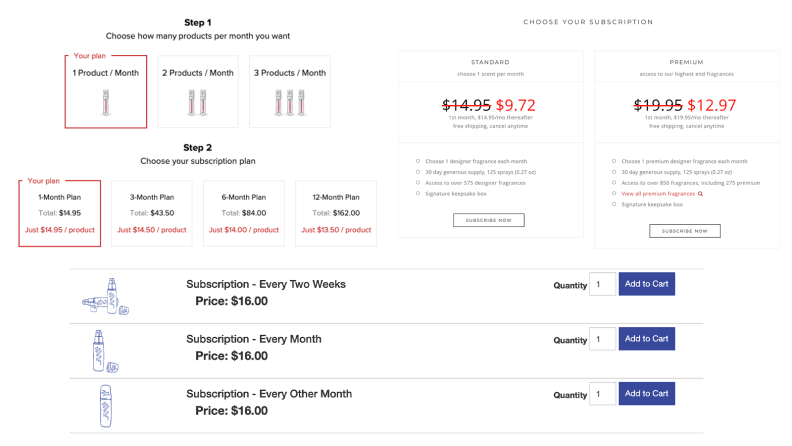Select the 3-Month Plan option

(x=152, y=213)
